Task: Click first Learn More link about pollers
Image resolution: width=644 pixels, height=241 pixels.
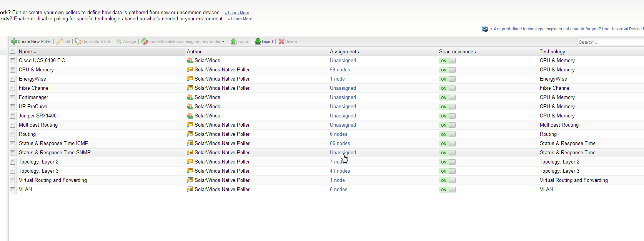Action: (x=237, y=13)
